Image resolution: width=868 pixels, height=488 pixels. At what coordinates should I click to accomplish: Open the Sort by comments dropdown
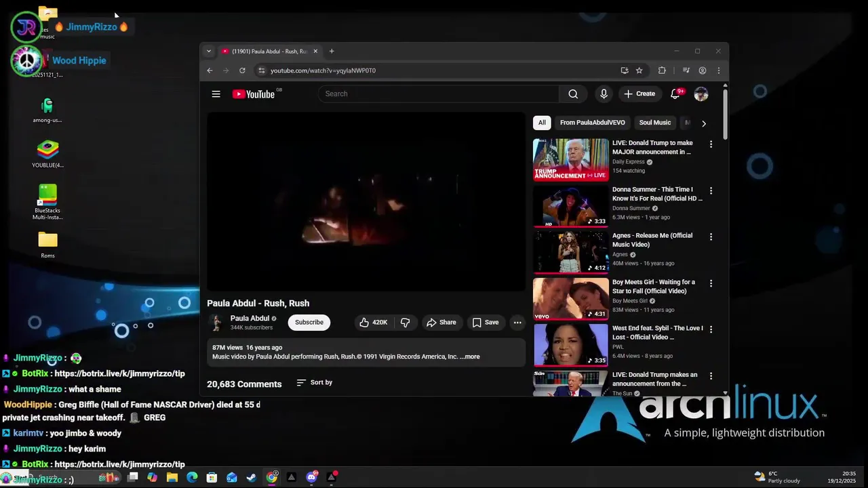(315, 383)
